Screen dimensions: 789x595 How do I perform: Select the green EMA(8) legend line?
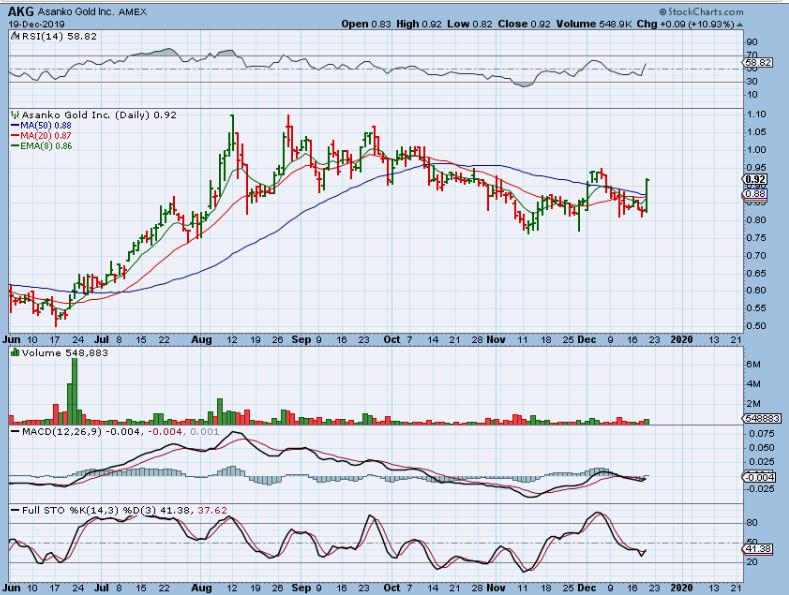click(15, 146)
